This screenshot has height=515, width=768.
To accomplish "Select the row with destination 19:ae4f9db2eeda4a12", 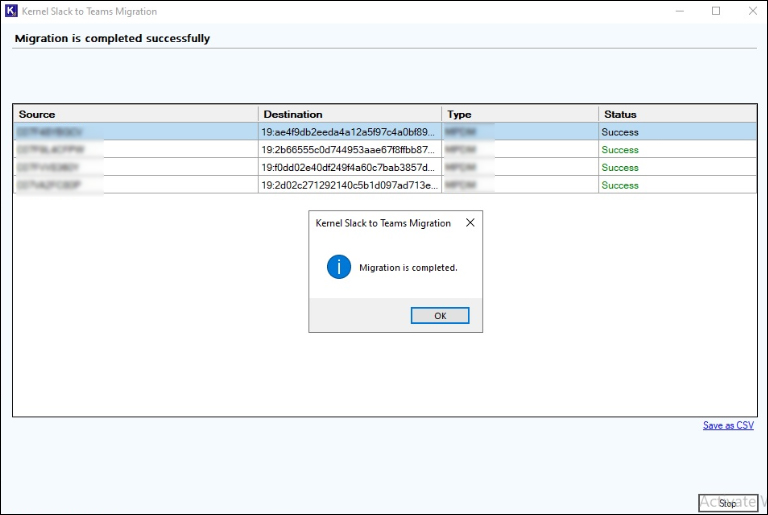I will point(348,132).
